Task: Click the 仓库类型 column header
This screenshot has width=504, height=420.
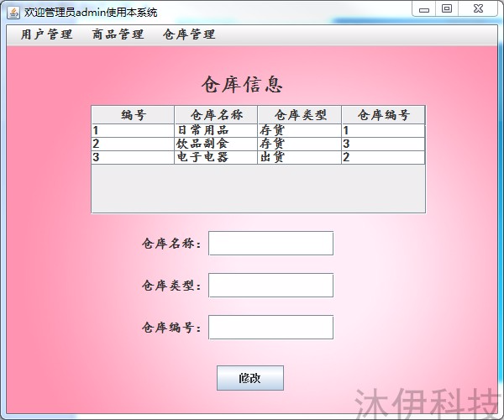Action: 300,115
